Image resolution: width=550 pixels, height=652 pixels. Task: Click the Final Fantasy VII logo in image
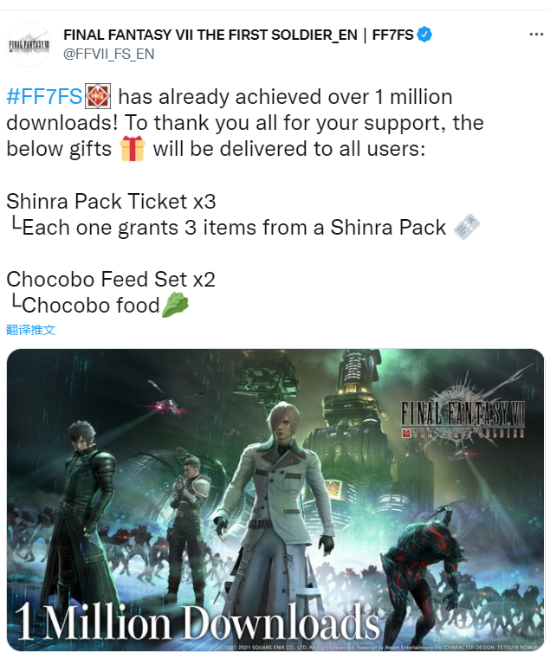[x=463, y=415]
